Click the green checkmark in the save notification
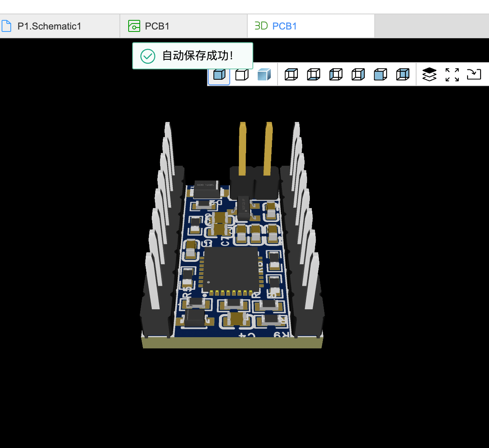The height and width of the screenshot is (448, 489). (x=148, y=56)
